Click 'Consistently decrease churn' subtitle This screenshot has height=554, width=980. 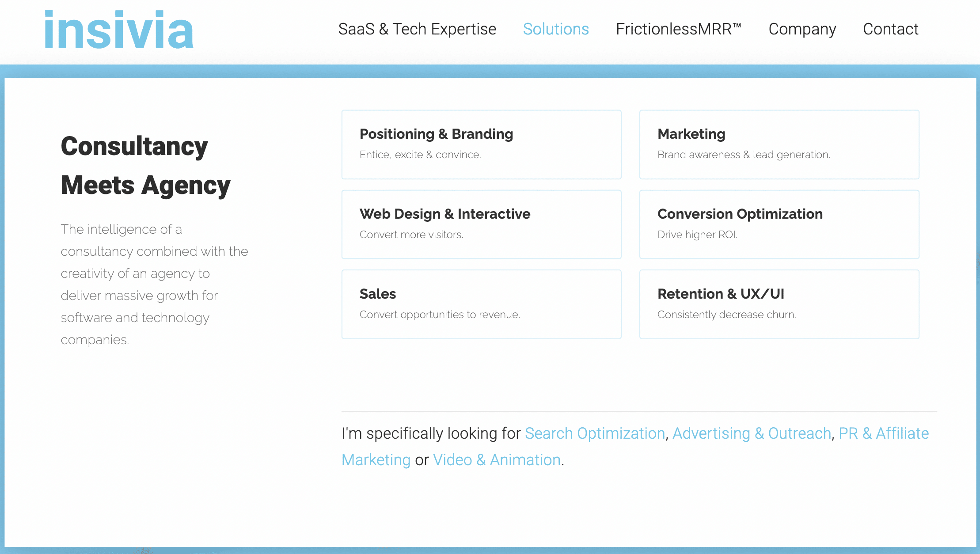coord(727,315)
